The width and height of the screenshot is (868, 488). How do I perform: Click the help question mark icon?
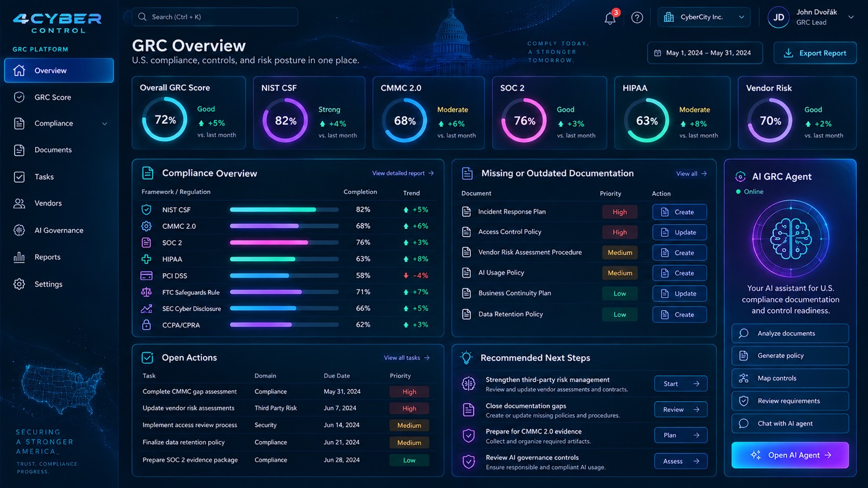pyautogui.click(x=637, y=18)
